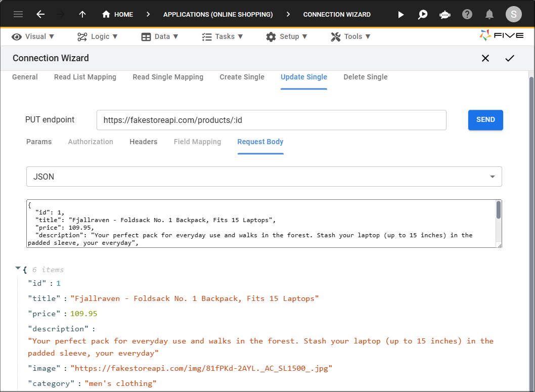Click the response price value 109.95
535x392 pixels.
tap(83, 314)
